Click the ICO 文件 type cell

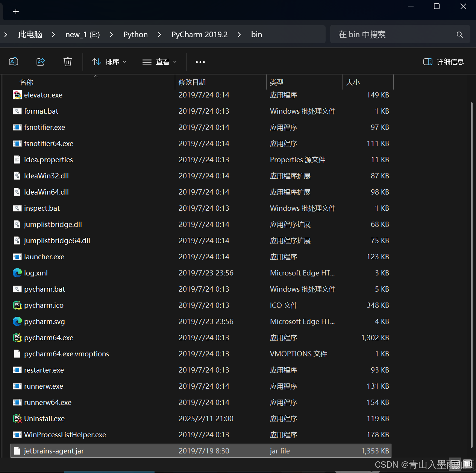(284, 305)
